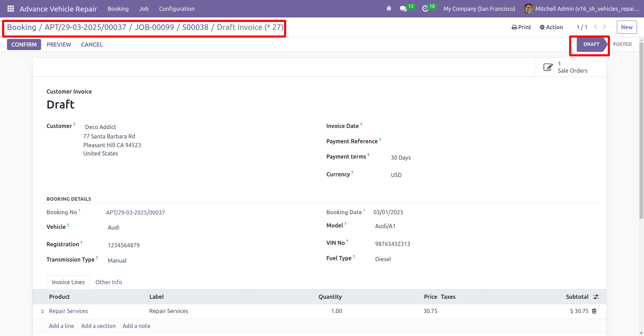Screen dimensions: 644x336
Task: Edit VIN No field 98765432313
Action: 486,244
